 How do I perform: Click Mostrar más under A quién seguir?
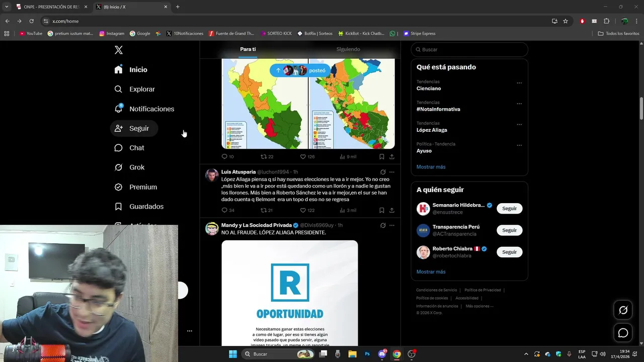click(x=431, y=272)
